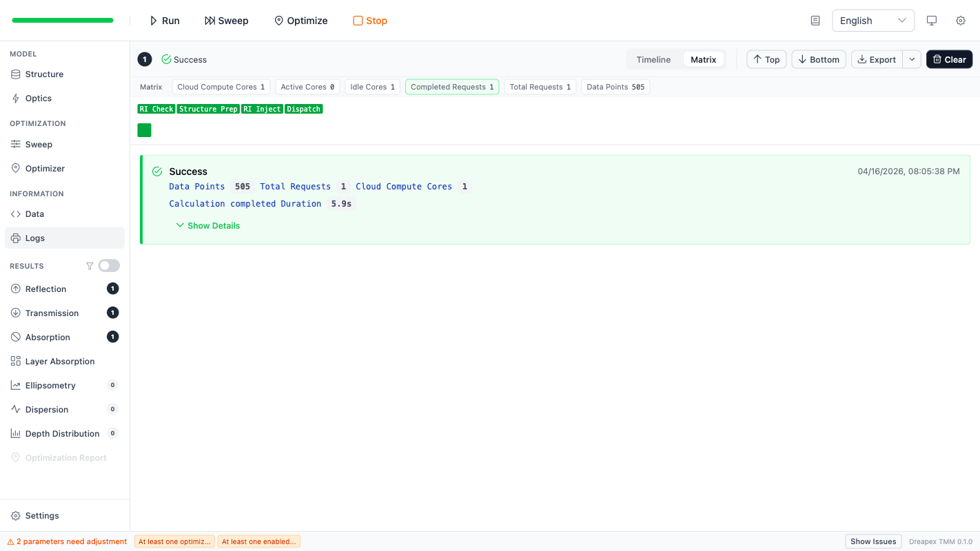Click the document notes icon beside language selector
This screenshot has height=551, width=980.
click(x=815, y=21)
